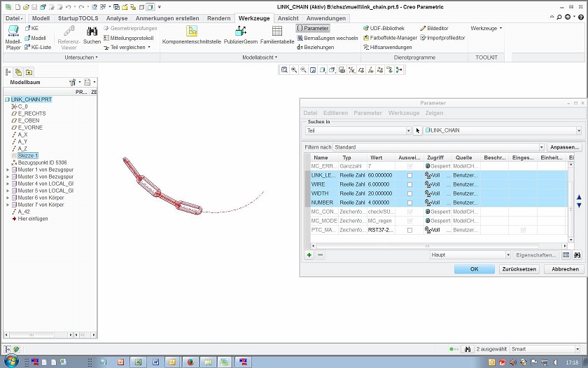Open Modell-Player tool in ribbon
588x368 pixels.
(x=13, y=38)
